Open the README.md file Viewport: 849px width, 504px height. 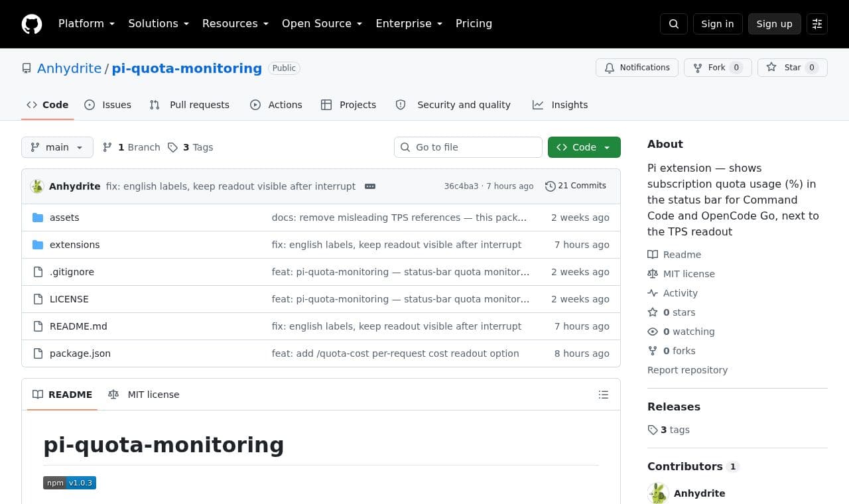[78, 326]
